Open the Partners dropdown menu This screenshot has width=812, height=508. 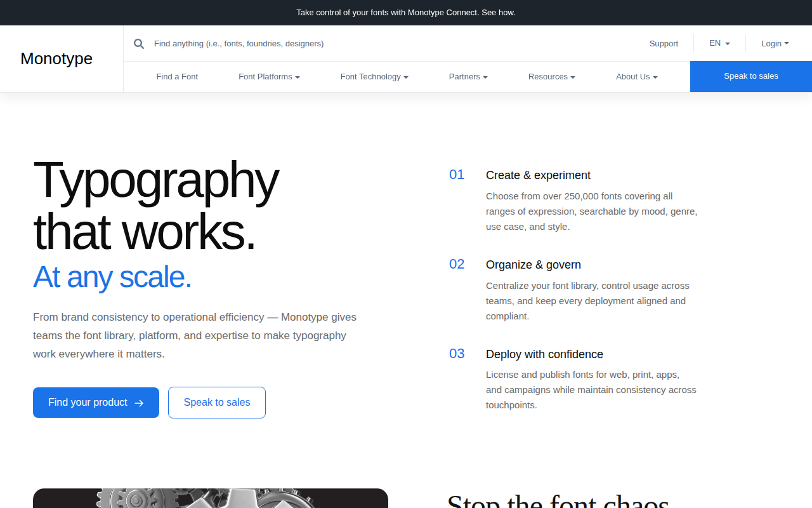point(468,77)
